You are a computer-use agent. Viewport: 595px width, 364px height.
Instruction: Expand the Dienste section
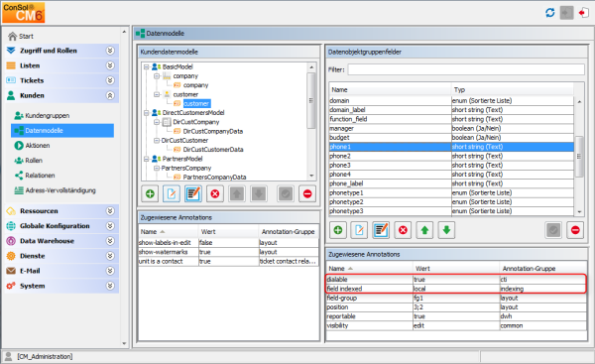pyautogui.click(x=110, y=256)
